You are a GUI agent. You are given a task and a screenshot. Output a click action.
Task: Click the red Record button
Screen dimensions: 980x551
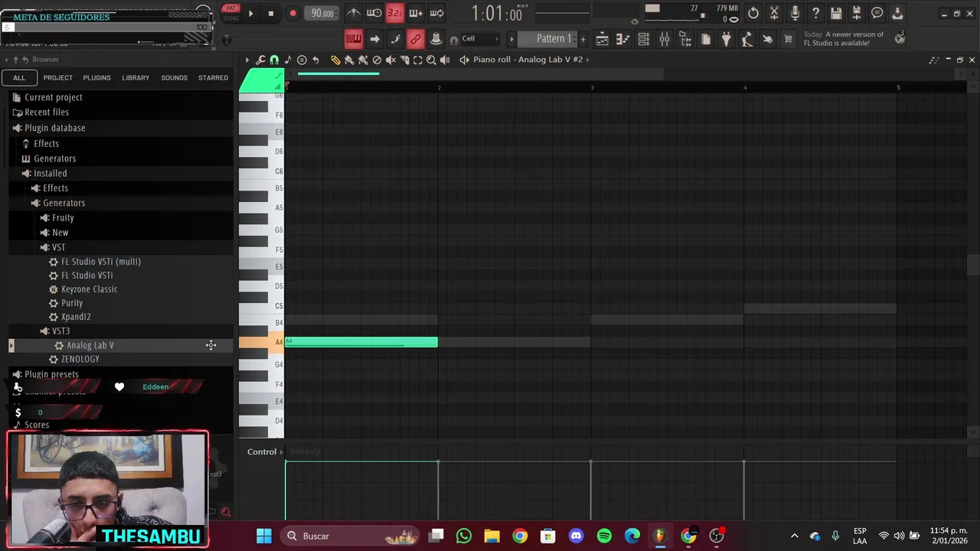[292, 13]
